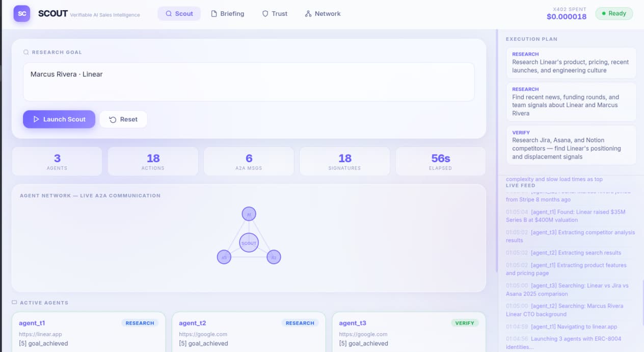Click the RESEARCH badge on agent_t2
Viewport: 644px width, 352px height.
(300, 323)
